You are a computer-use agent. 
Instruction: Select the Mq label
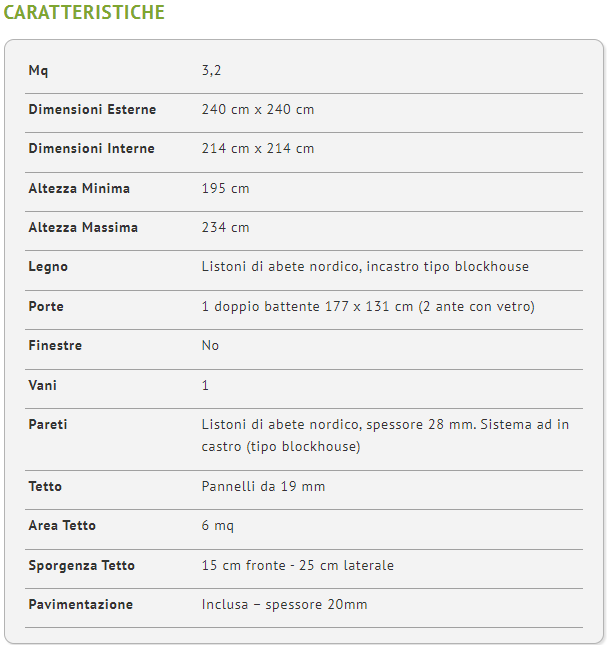click(38, 71)
